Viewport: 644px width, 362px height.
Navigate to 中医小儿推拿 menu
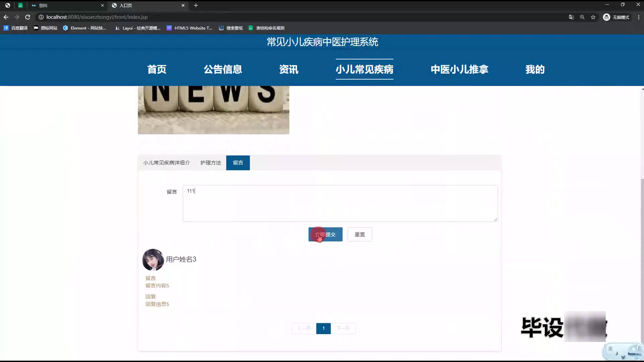click(x=459, y=69)
